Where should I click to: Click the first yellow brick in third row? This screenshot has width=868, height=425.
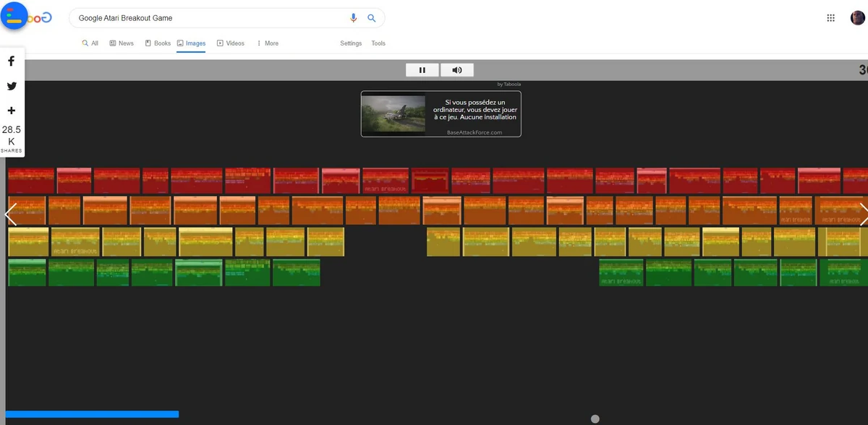(x=28, y=242)
